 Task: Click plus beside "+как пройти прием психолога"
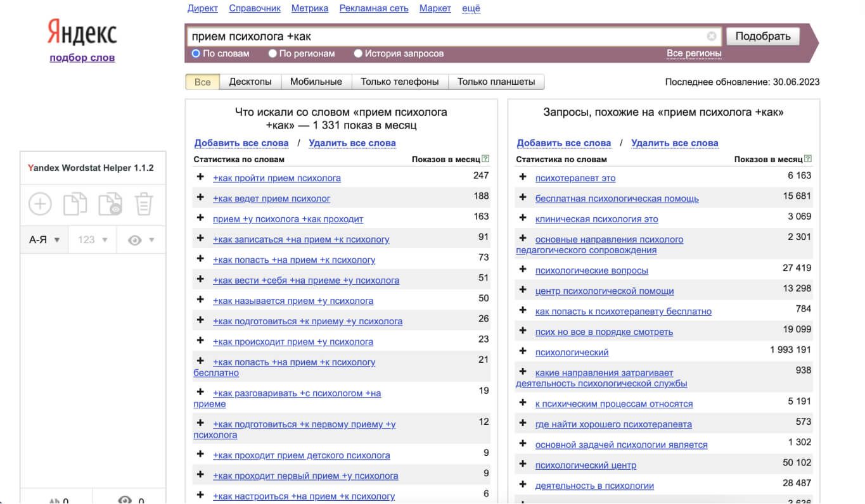tap(200, 178)
